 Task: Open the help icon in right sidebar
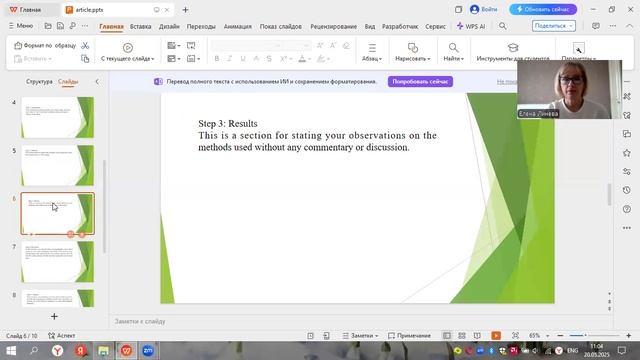[x=627, y=209]
